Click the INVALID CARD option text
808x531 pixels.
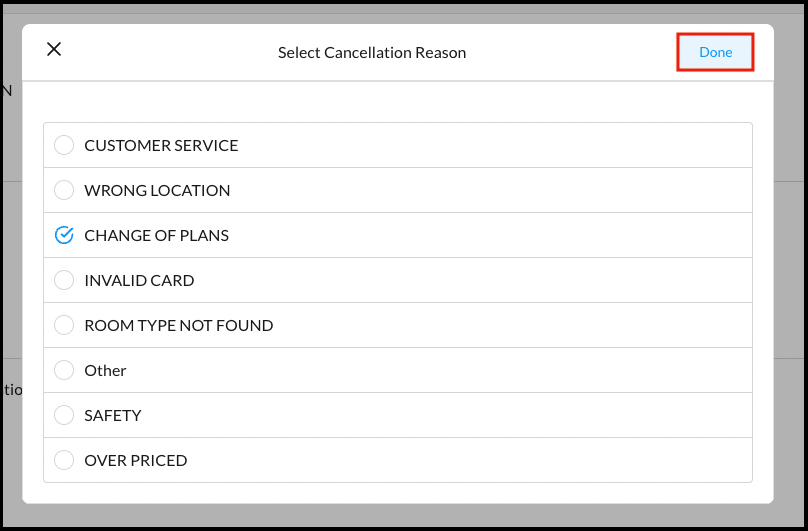tap(139, 280)
